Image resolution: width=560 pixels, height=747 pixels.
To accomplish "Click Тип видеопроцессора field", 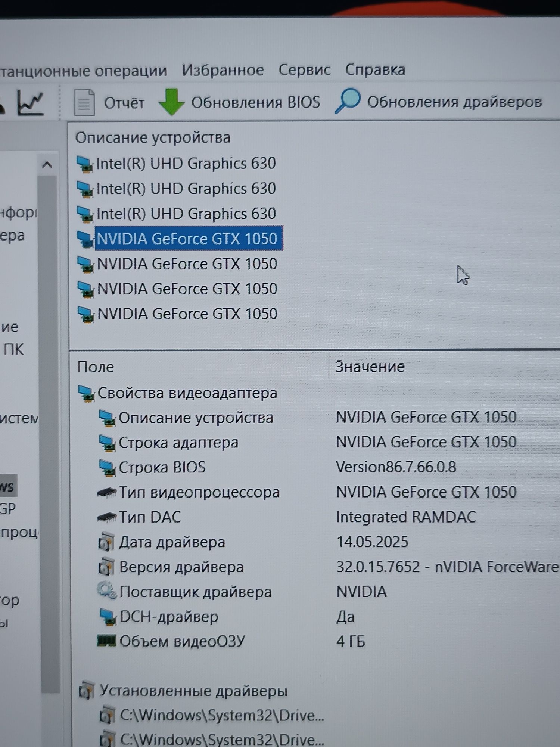I will pos(199,492).
